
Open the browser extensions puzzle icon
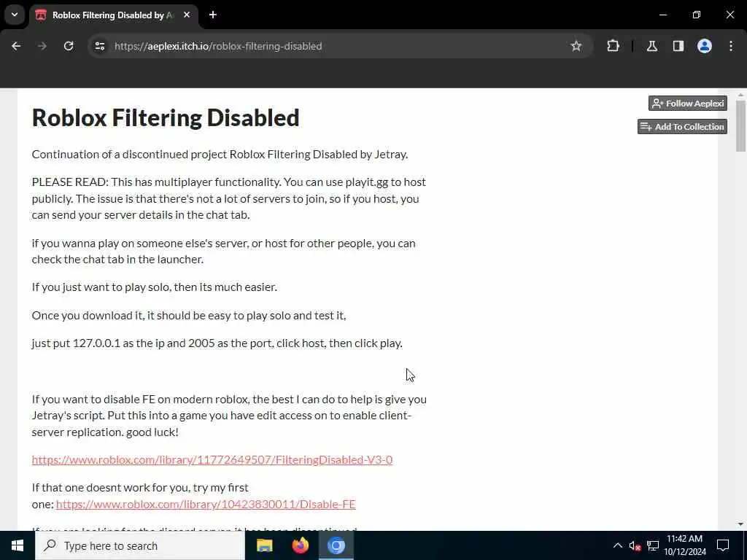click(x=613, y=46)
